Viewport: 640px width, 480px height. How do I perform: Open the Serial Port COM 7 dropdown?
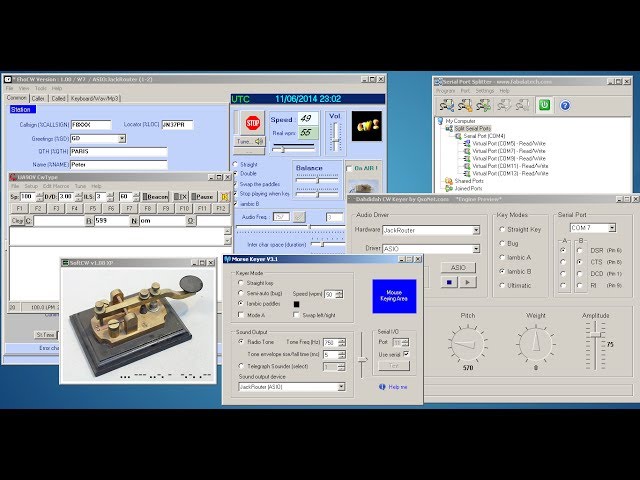612,228
